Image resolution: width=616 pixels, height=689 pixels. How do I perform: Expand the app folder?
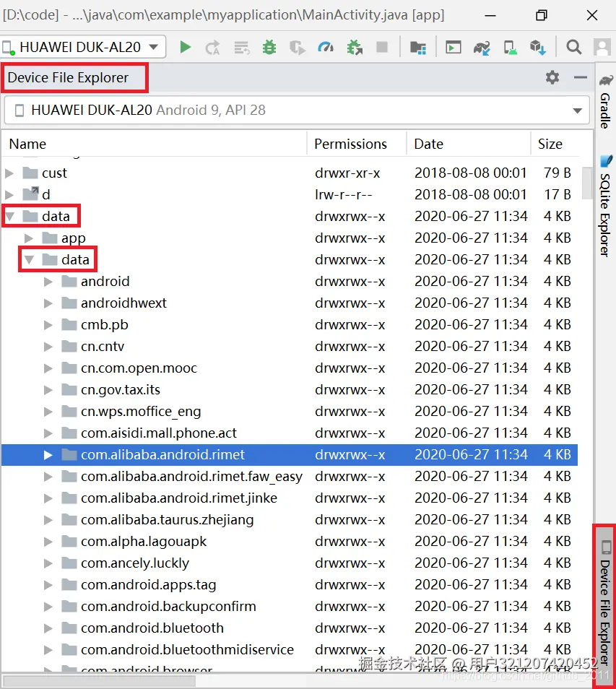[29, 238]
